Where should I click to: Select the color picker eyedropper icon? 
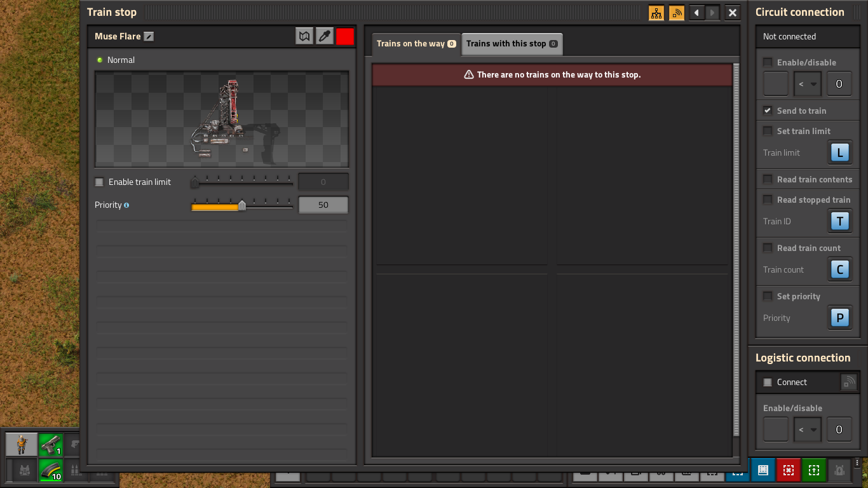coord(325,36)
